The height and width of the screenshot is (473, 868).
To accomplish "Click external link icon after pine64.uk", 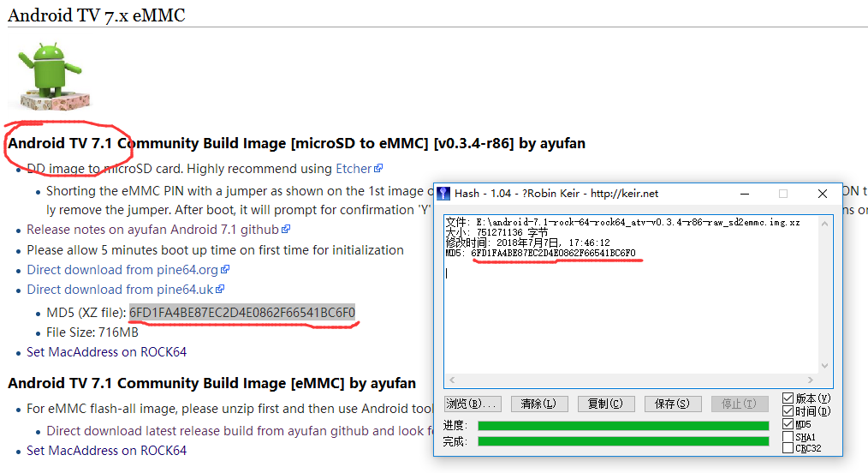I will pos(221,290).
